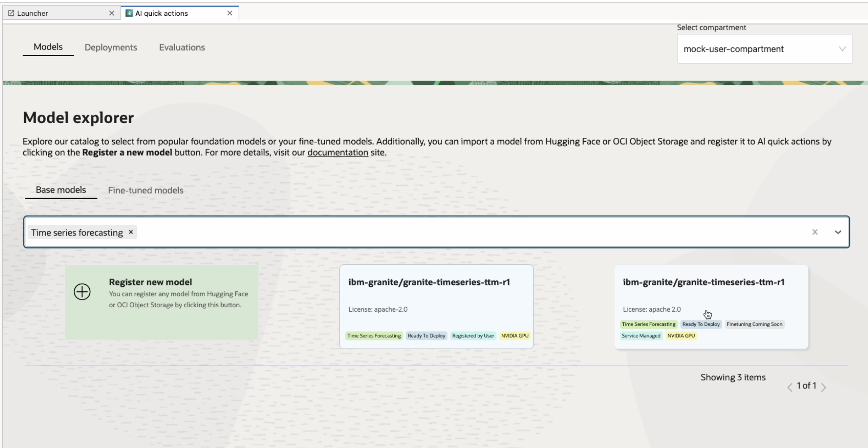
Task: Go to the next results page arrow
Action: click(x=824, y=387)
